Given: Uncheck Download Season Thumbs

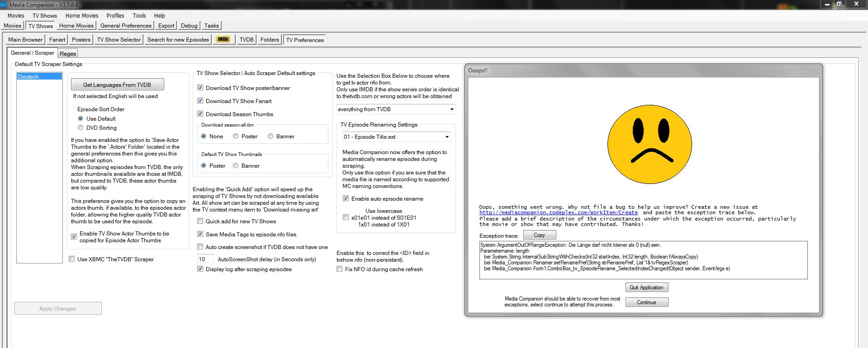Looking at the screenshot, I should (200, 114).
